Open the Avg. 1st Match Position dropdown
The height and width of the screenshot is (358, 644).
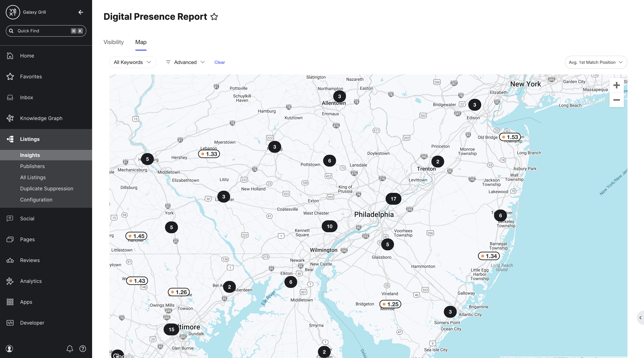[596, 62]
